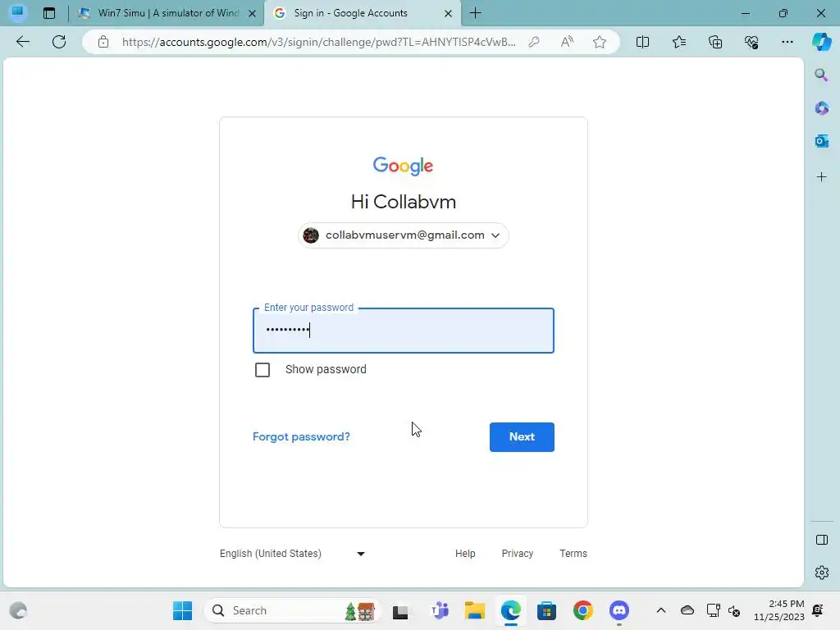
Task: Open sidebar settings gear icon
Action: [x=821, y=573]
